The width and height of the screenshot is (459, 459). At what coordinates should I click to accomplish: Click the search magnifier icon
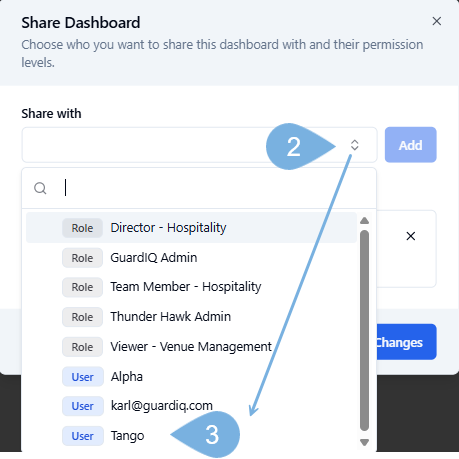click(x=40, y=188)
